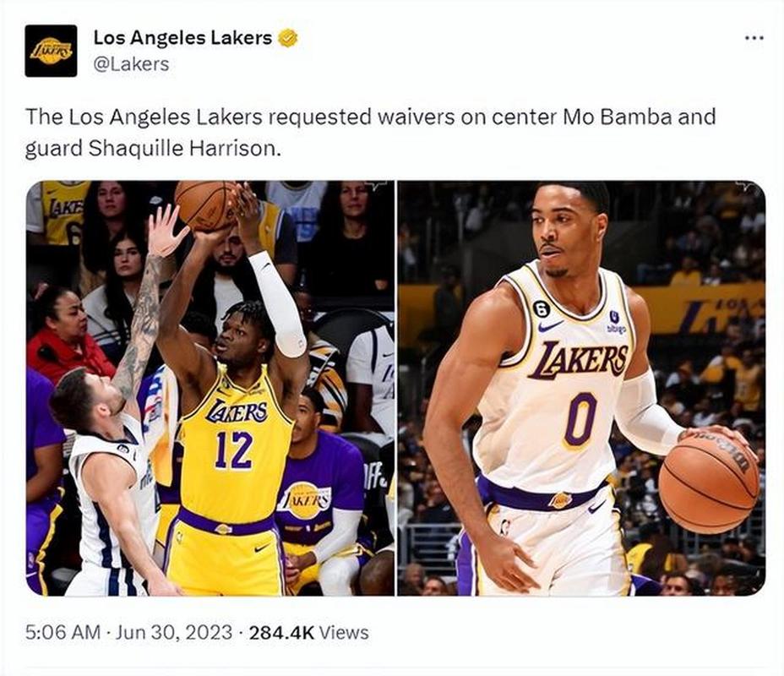Image resolution: width=784 pixels, height=676 pixels.
Task: Click the word Views beside the count
Action: [344, 633]
